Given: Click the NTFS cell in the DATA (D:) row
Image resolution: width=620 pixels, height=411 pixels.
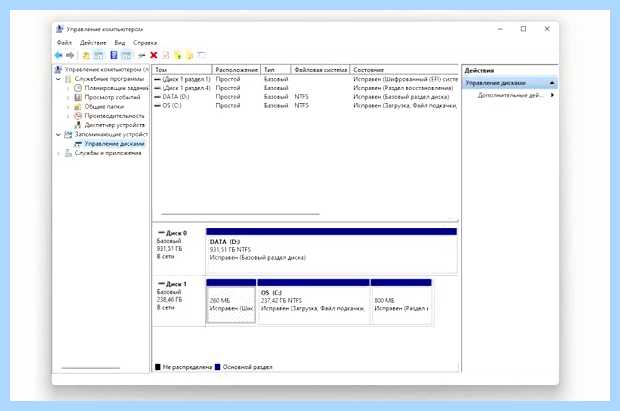Looking at the screenshot, I should [x=301, y=97].
